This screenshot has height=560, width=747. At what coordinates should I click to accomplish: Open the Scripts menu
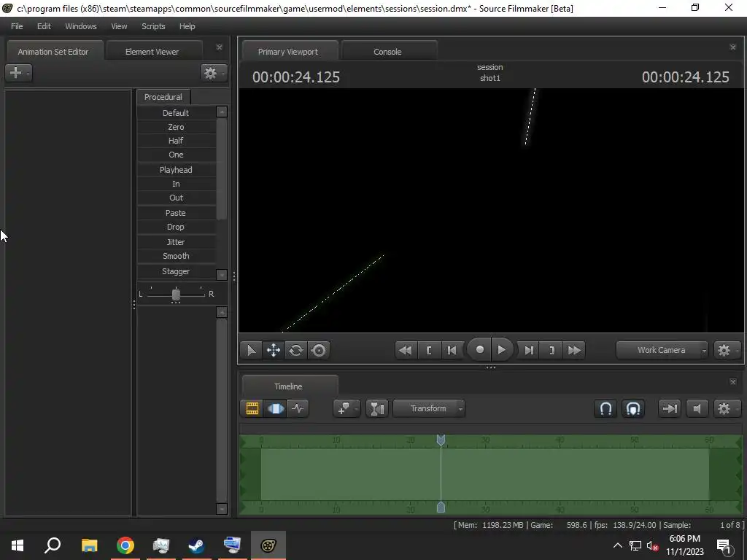click(x=153, y=26)
